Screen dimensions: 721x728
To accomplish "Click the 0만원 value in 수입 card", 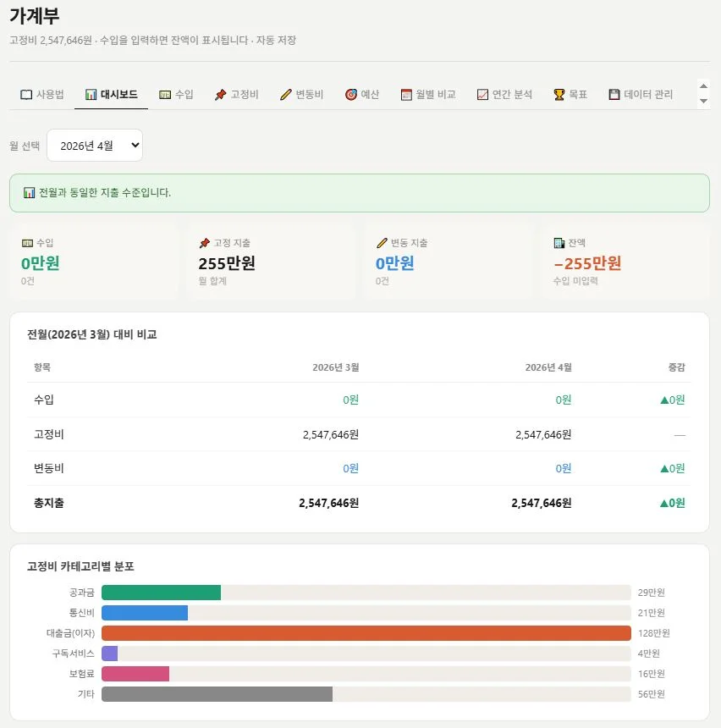I will 41,263.
